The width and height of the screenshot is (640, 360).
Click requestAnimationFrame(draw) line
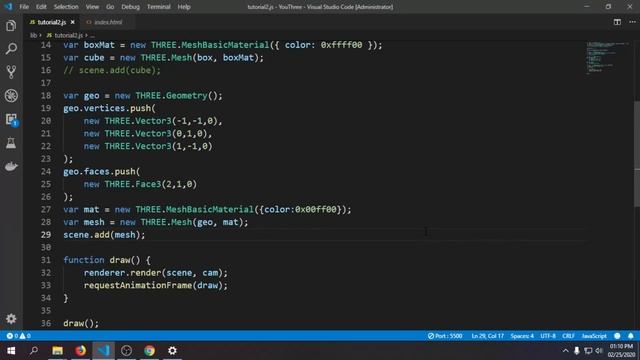pyautogui.click(x=156, y=285)
